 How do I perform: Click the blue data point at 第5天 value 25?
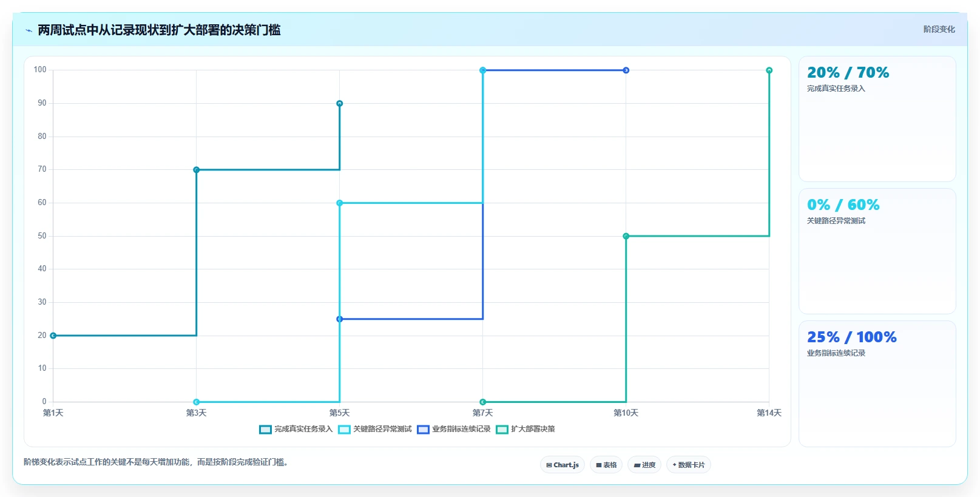340,319
